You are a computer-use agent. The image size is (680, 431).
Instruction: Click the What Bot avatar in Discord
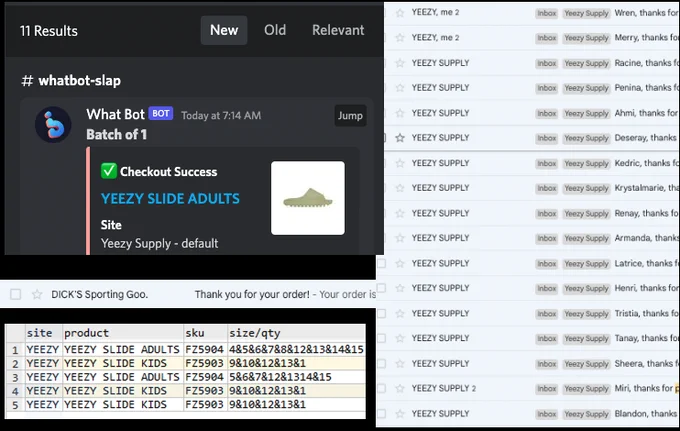(x=53, y=124)
